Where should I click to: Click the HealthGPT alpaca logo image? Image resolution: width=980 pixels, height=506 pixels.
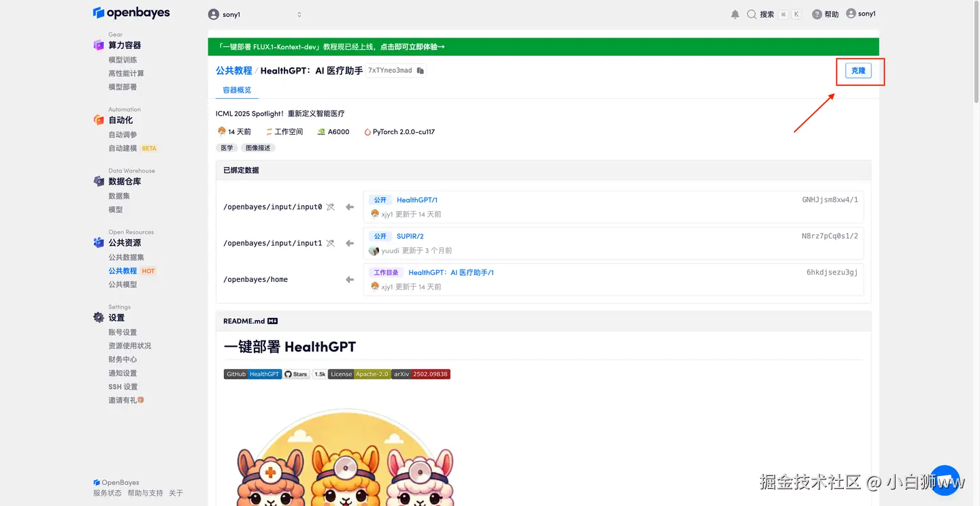[x=344, y=457]
